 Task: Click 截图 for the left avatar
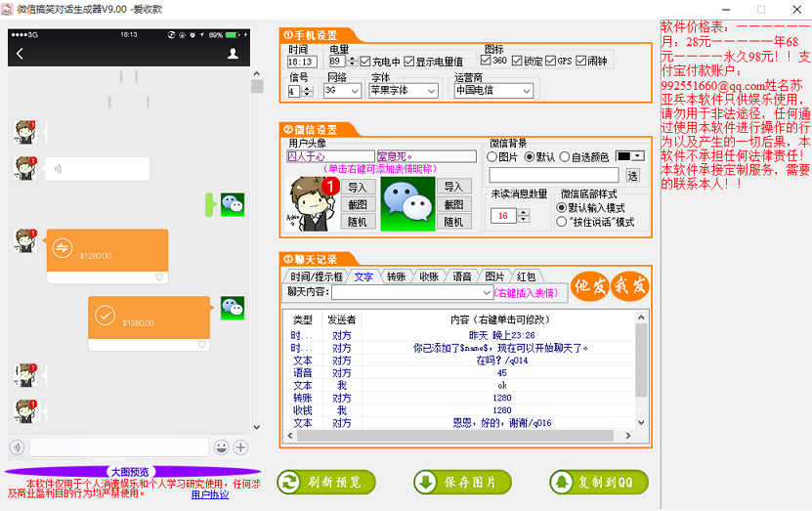358,204
